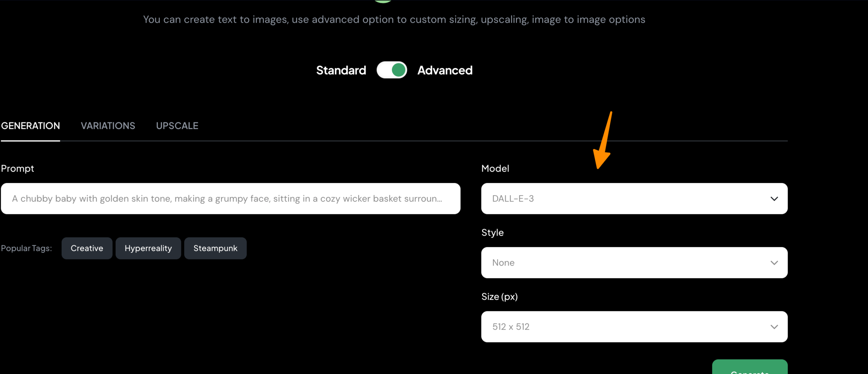Click the chevron arrow in Size dropdown
Viewport: 868px width, 374px height.
click(x=774, y=327)
